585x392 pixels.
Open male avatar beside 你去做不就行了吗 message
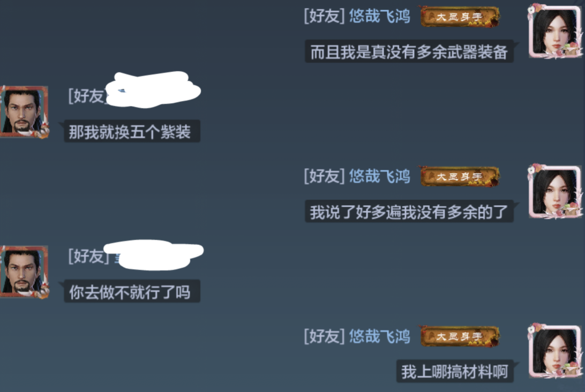[x=24, y=272]
